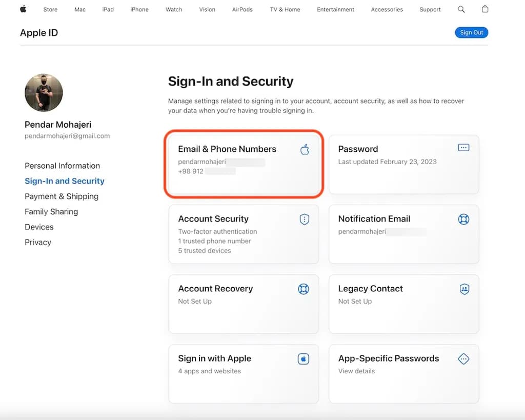Open the Mac menu in navigation bar
525x420 pixels.
pyautogui.click(x=80, y=9)
